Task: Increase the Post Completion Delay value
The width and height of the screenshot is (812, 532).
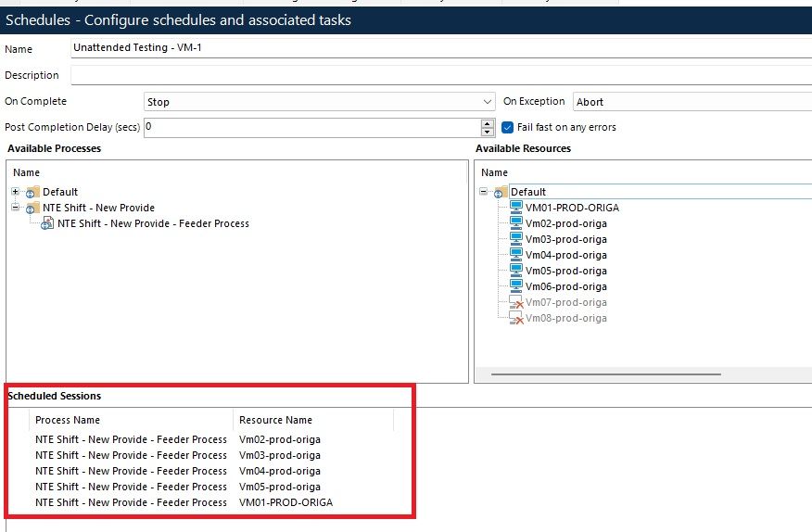Action: [488, 123]
